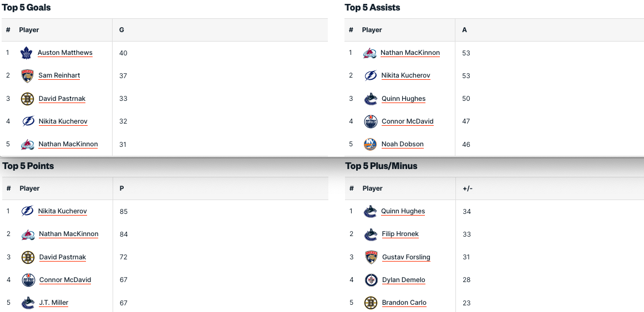644x312 pixels.
Task: Click the Lightning logo in the Top 5 Goals table
Action: click(28, 121)
